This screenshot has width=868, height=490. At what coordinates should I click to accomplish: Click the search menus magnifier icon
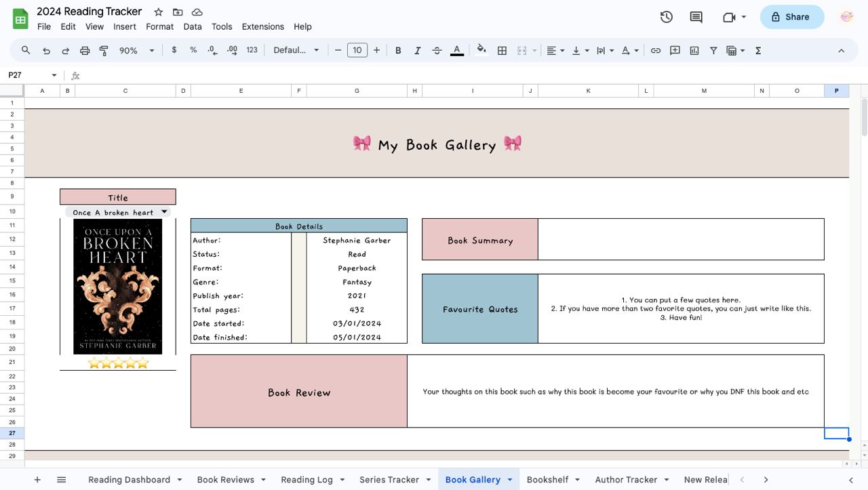click(x=26, y=50)
